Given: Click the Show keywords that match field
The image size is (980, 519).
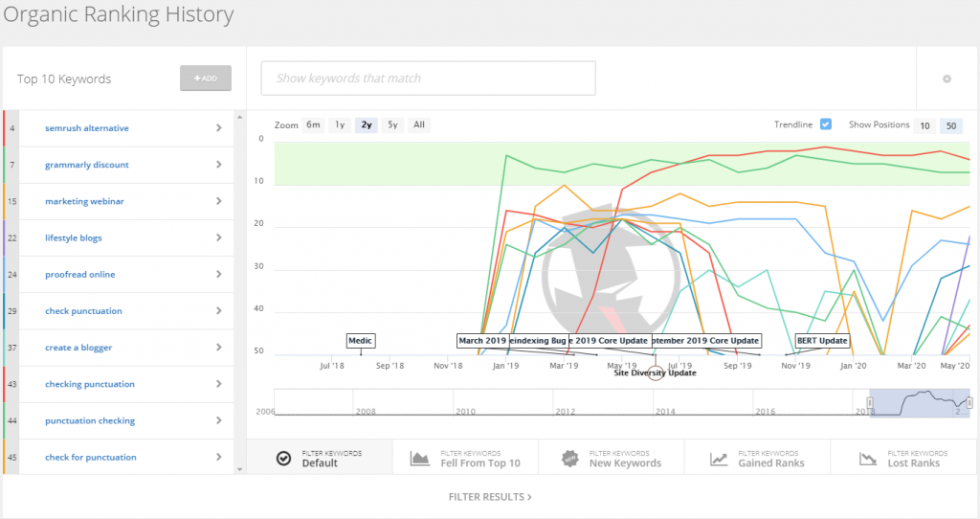Looking at the screenshot, I should click(428, 79).
